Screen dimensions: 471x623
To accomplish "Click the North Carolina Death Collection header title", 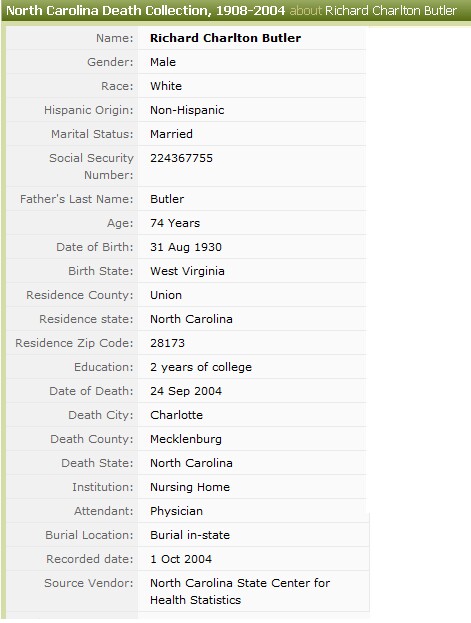I will [145, 10].
